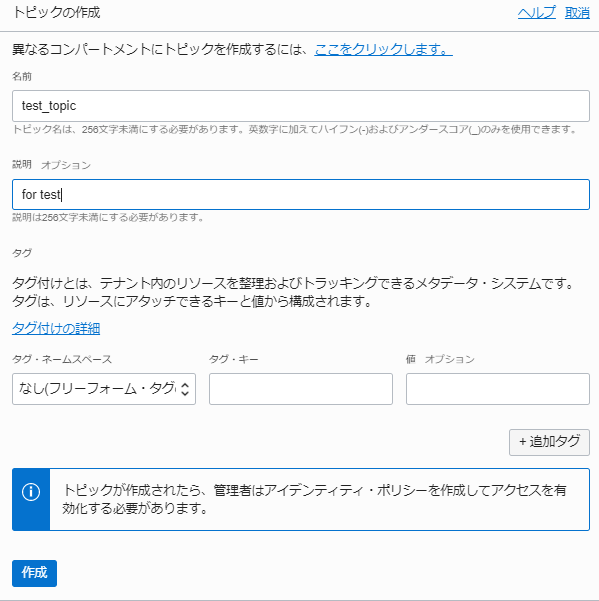Screen dimensions: 599x601
Task: Click the ヘルプ help link
Action: [x=537, y=13]
